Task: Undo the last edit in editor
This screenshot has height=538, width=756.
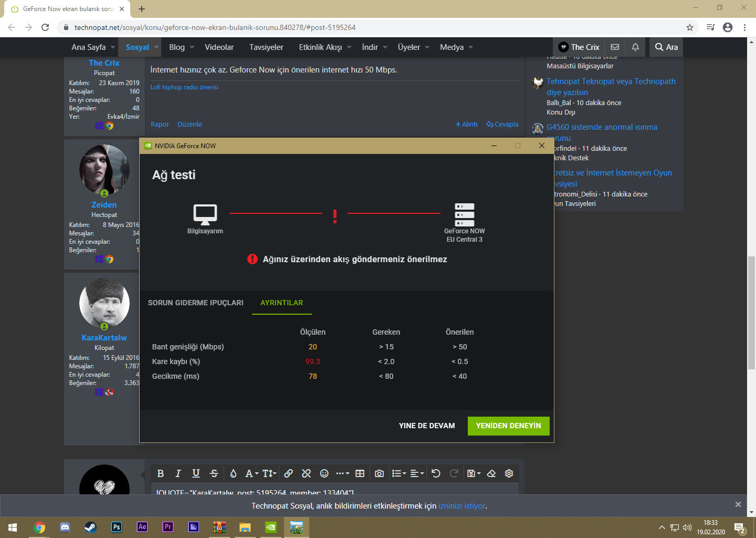Action: pos(436,473)
